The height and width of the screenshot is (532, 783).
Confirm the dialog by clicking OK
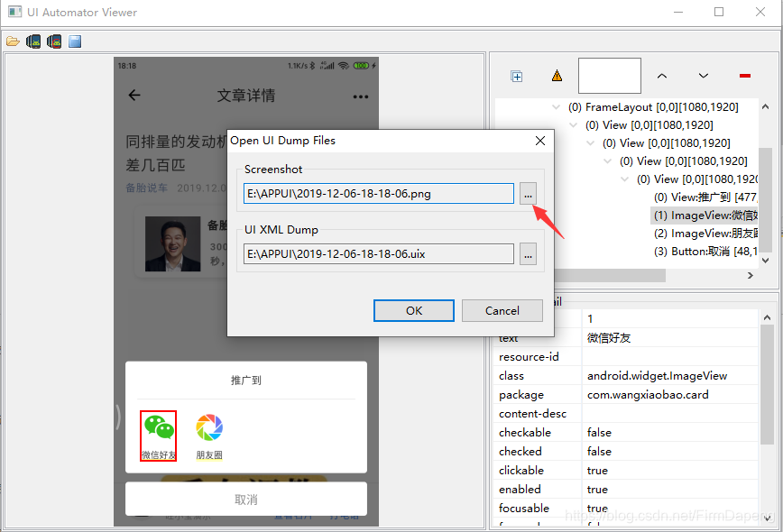click(x=413, y=310)
